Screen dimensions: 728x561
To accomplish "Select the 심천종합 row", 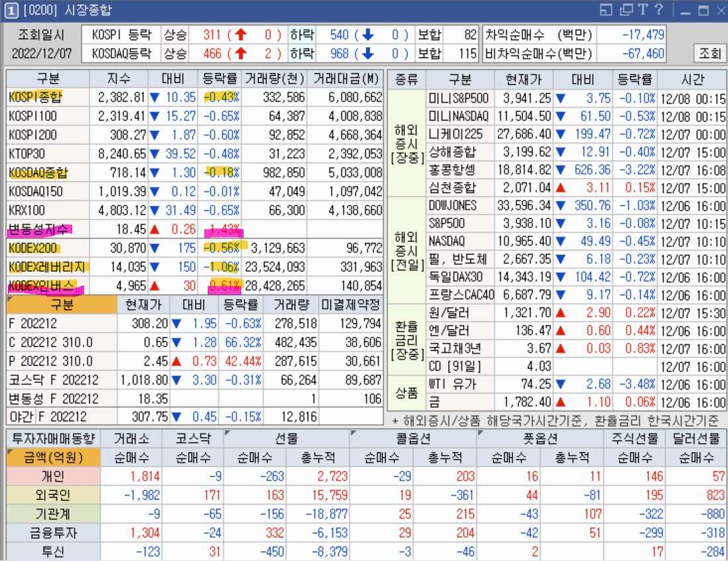I will click(x=576, y=188).
